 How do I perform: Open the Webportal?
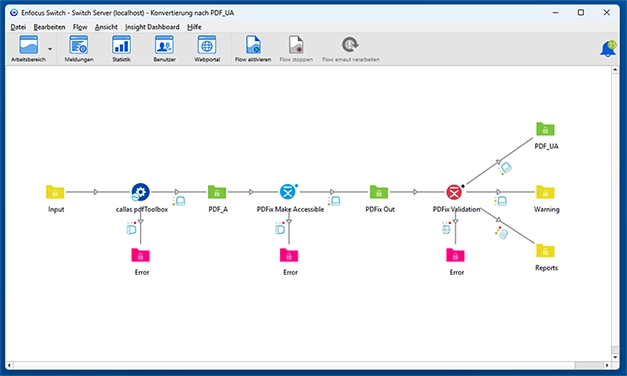pyautogui.click(x=207, y=48)
